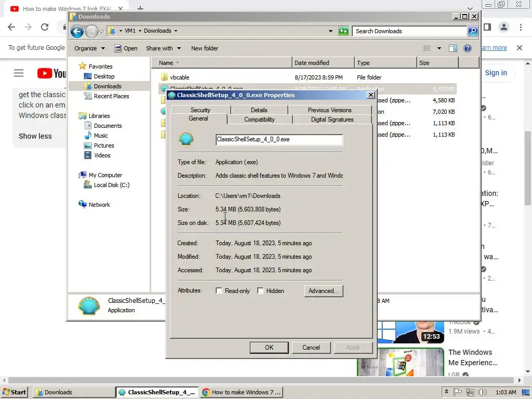Click the Search Downloads box
This screenshot has height=399, width=532.
[x=409, y=31]
